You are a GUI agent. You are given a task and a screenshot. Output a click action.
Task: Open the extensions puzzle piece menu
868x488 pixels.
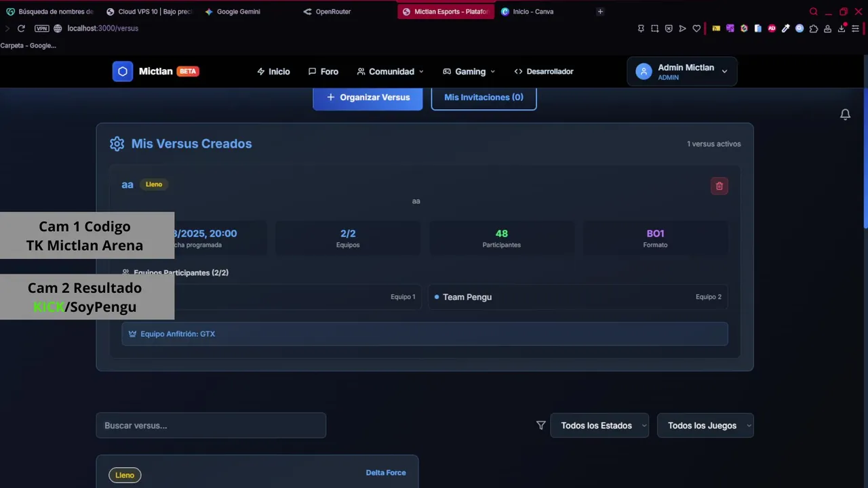[814, 28]
